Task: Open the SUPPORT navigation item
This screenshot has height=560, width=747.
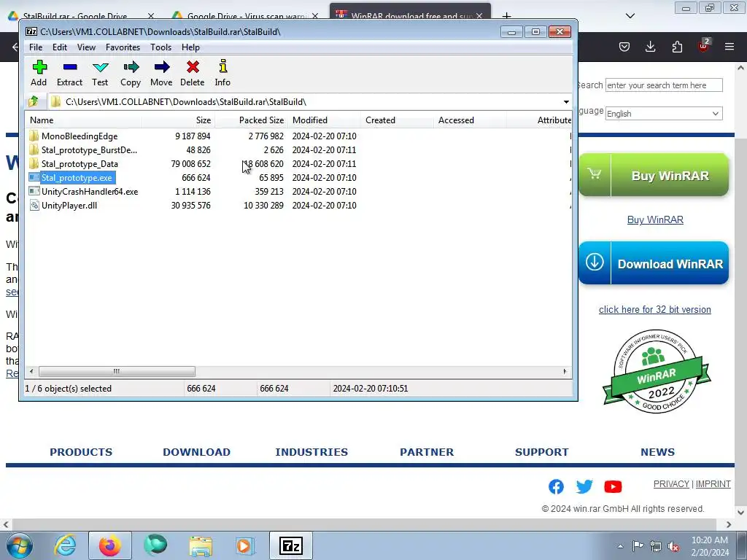Action: [542, 452]
